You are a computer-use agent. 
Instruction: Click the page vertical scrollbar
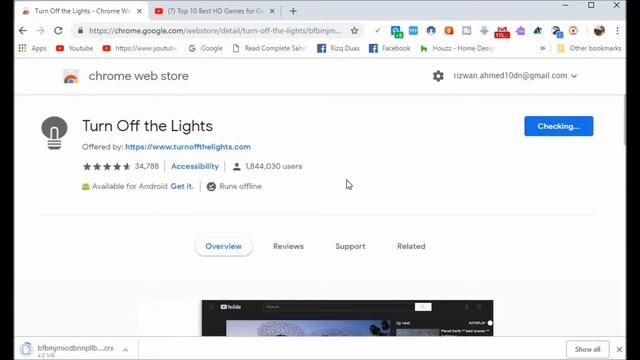point(624,120)
